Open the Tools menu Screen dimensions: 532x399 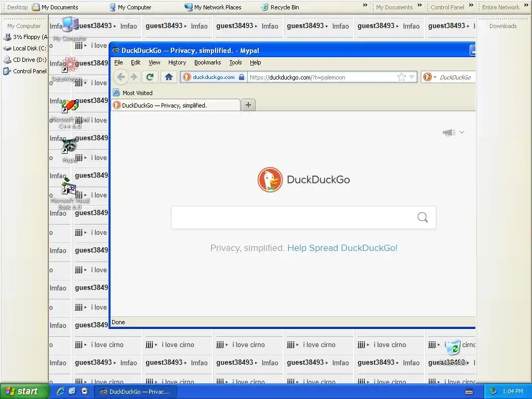pyautogui.click(x=235, y=62)
